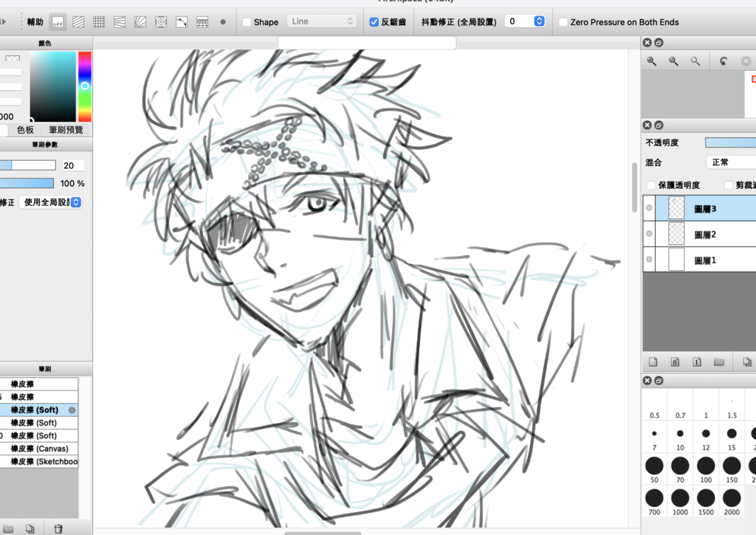Open the 混合 blend mode dropdown (正常)
Screen dimensions: 756x535
click(731, 162)
